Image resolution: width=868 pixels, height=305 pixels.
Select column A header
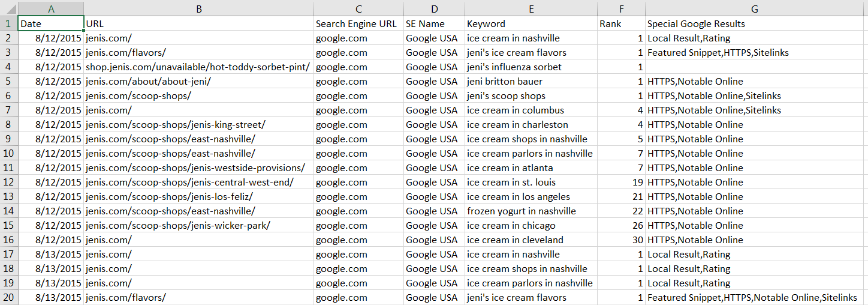coord(51,8)
